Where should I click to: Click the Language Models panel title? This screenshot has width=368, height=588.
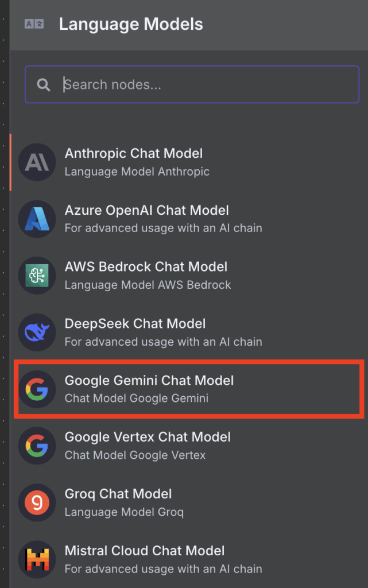131,24
